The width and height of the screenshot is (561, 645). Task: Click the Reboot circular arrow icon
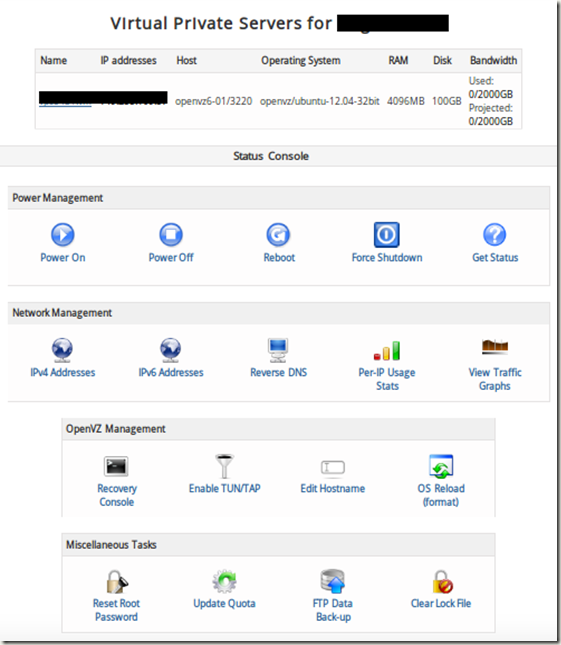coord(278,234)
